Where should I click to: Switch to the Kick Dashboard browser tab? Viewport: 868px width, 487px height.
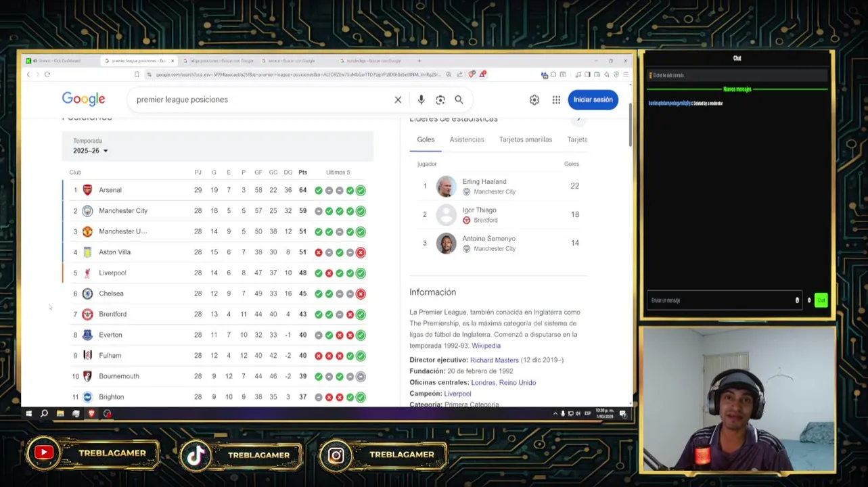(x=60, y=61)
